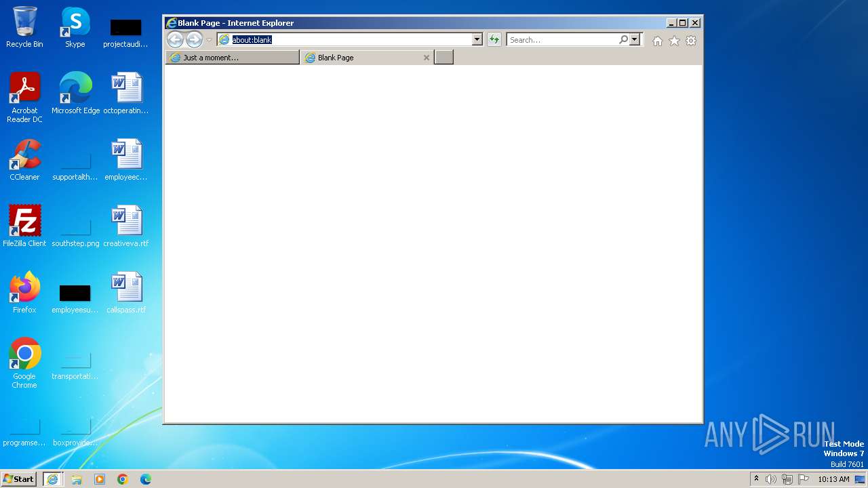This screenshot has width=868, height=488.
Task: Launch Chrome from the taskbar
Action: click(123, 479)
